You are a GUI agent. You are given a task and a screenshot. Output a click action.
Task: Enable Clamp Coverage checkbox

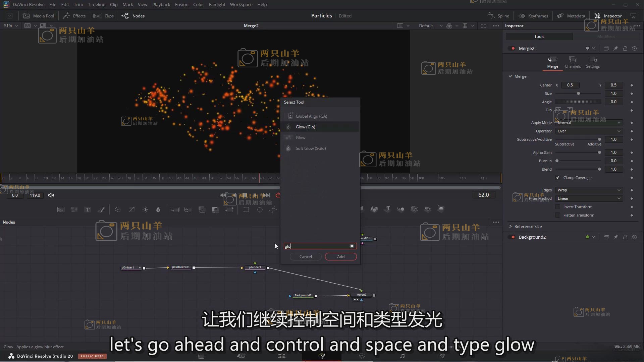point(557,178)
